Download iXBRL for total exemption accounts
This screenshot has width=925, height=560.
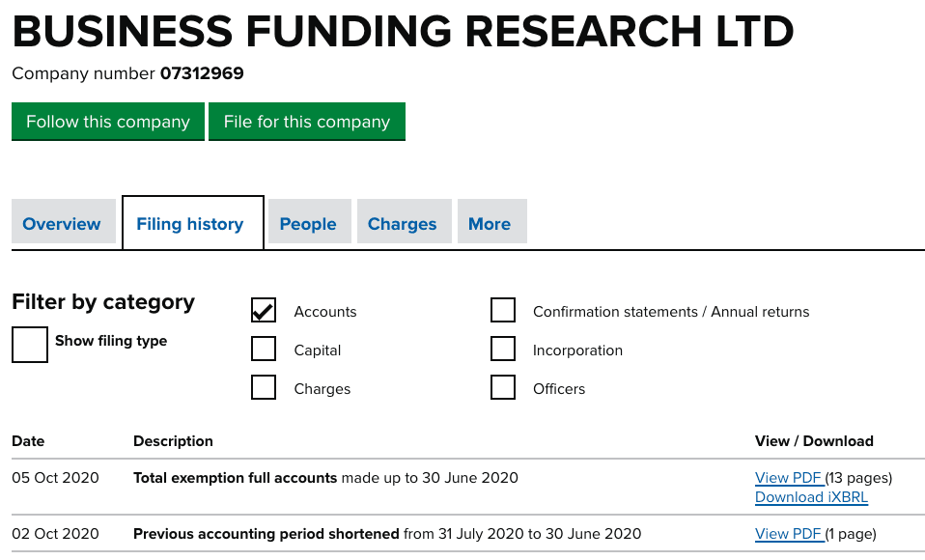point(811,497)
